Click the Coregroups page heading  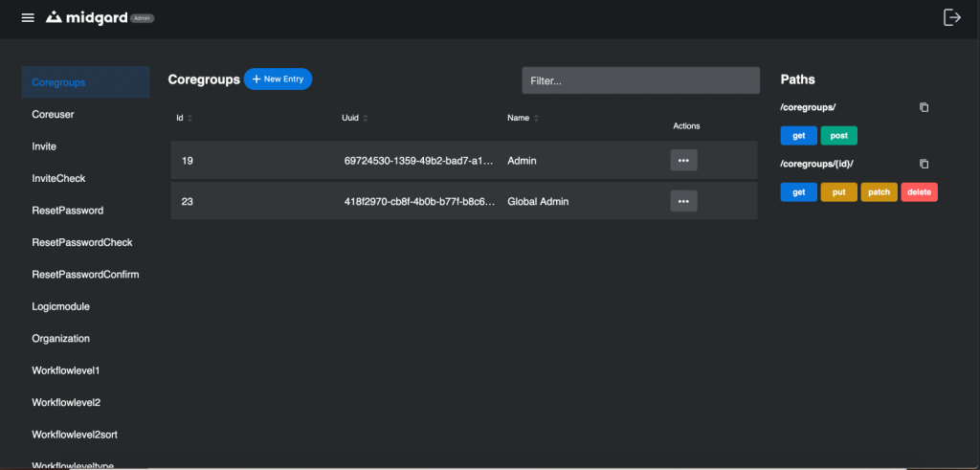click(x=204, y=79)
